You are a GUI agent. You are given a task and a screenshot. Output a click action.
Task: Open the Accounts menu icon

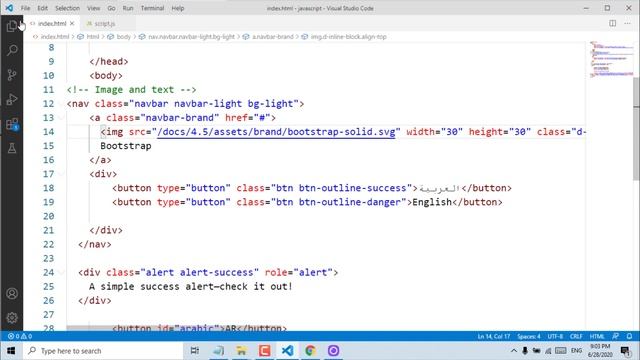[12, 293]
